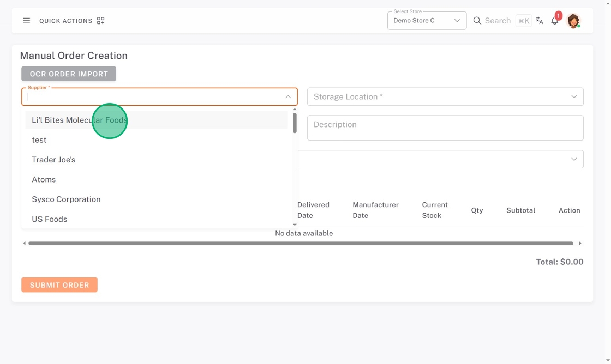Choose the Atoms supplier option

[44, 179]
